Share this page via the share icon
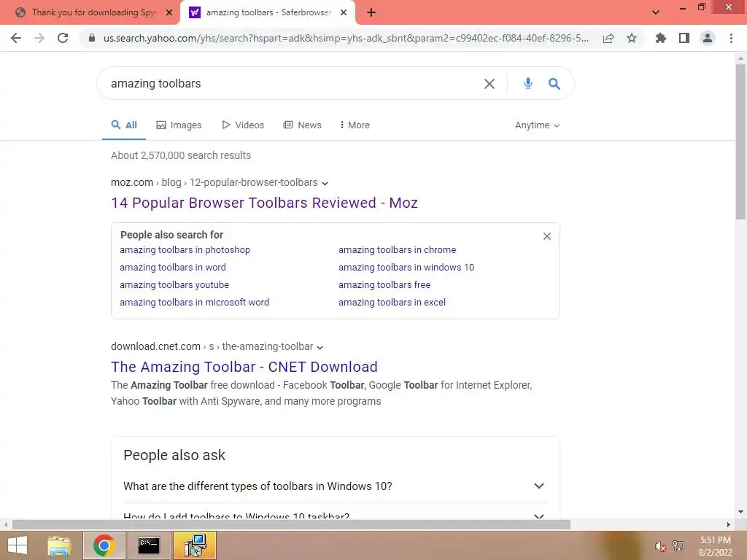The image size is (747, 560). pos(608,38)
